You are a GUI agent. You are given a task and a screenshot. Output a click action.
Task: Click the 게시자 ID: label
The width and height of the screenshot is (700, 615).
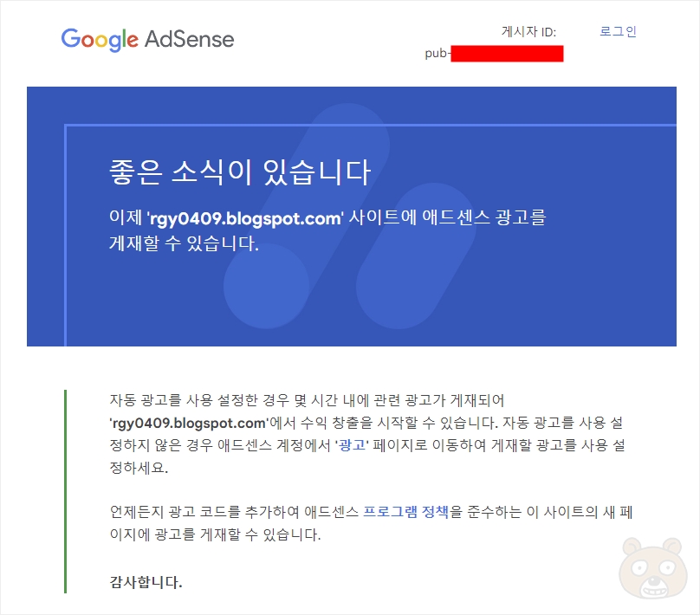528,32
